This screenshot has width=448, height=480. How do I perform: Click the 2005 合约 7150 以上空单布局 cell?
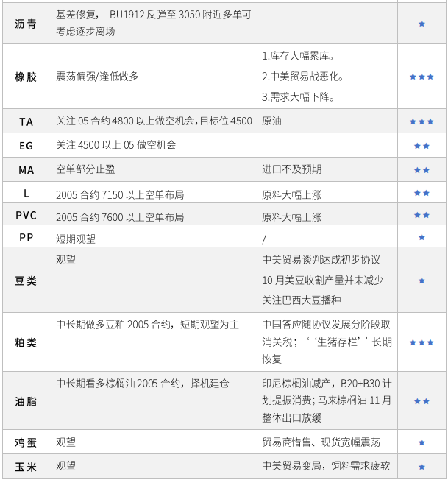pos(120,194)
